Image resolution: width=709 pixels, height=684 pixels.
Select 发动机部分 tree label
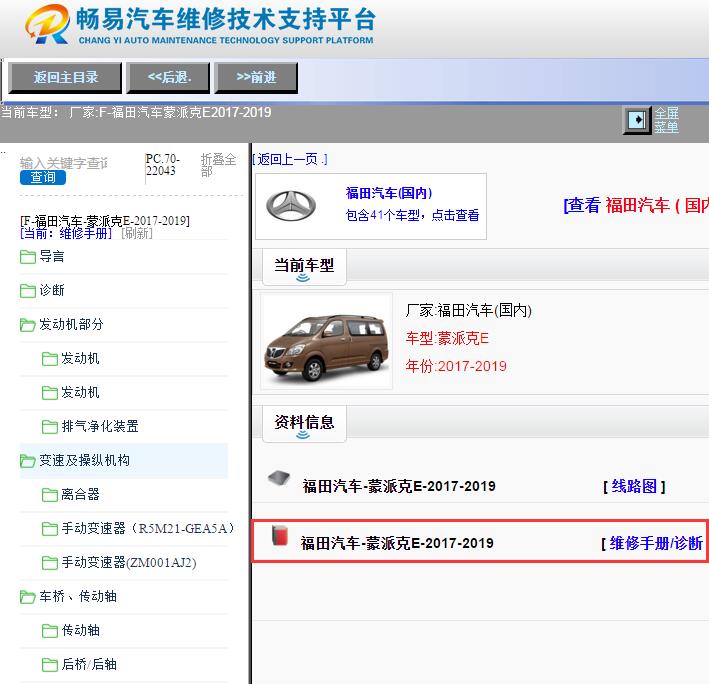coord(71,324)
